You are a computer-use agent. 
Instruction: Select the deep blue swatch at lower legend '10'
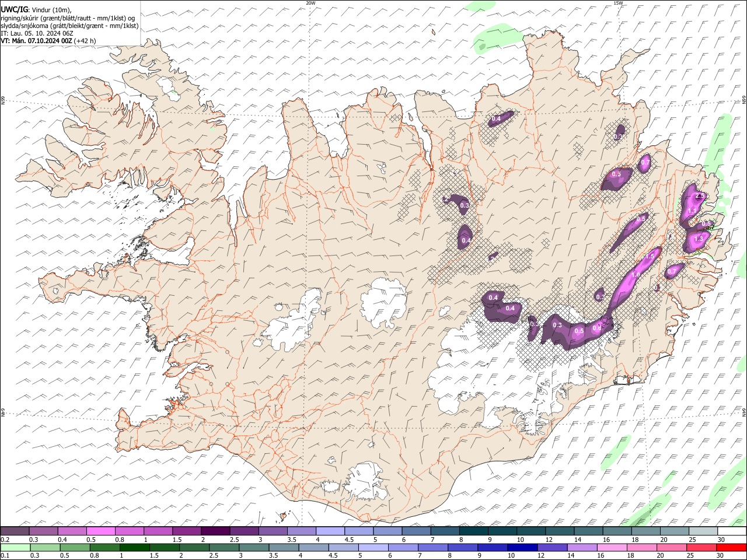[x=523, y=547]
